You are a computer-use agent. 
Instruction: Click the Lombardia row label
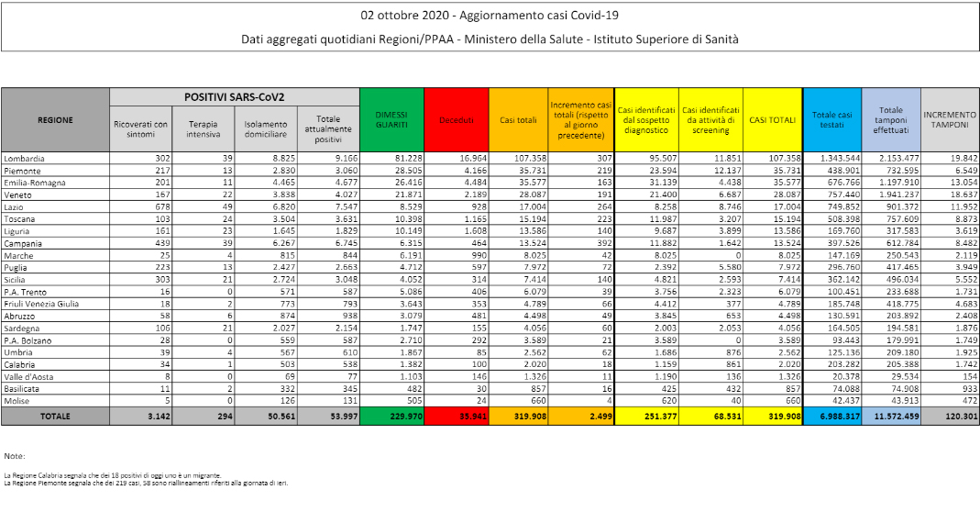[x=24, y=159]
